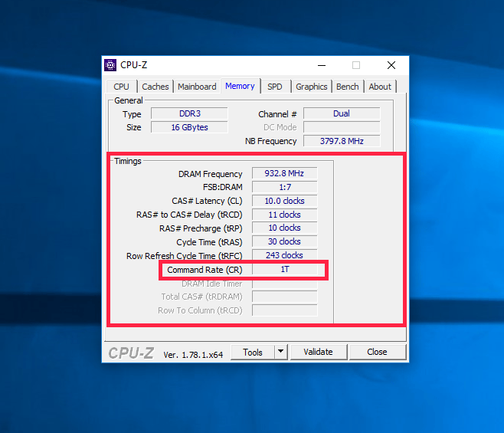The width and height of the screenshot is (504, 433).
Task: Click the memory Type DDR3 field
Action: 189,113
